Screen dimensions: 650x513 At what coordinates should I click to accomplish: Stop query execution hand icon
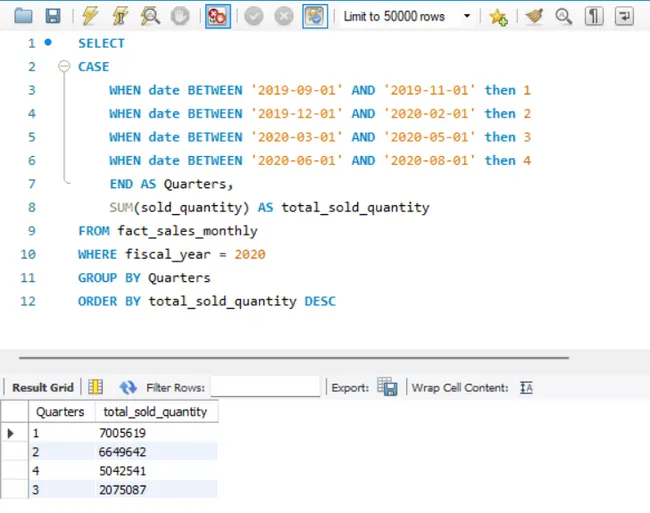pos(180,16)
